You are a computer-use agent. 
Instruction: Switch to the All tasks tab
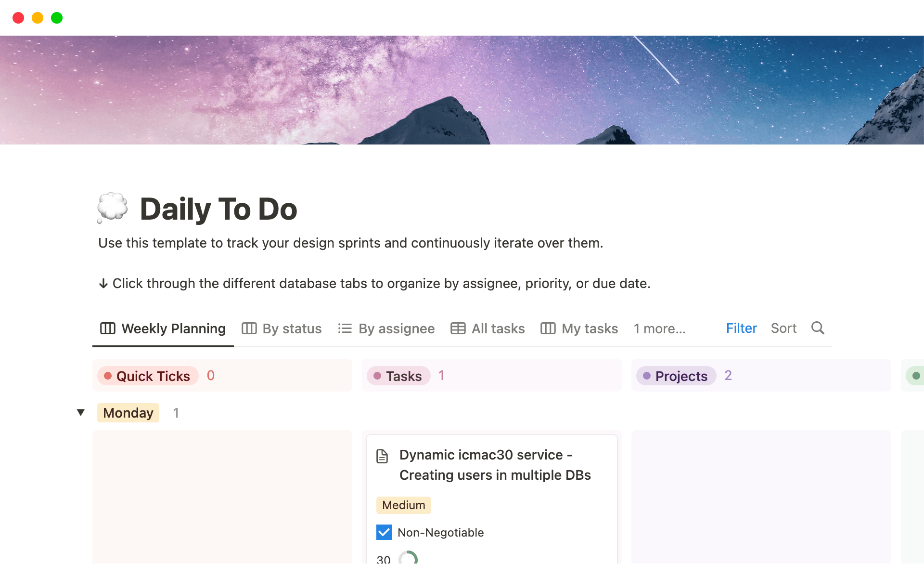[x=498, y=328]
